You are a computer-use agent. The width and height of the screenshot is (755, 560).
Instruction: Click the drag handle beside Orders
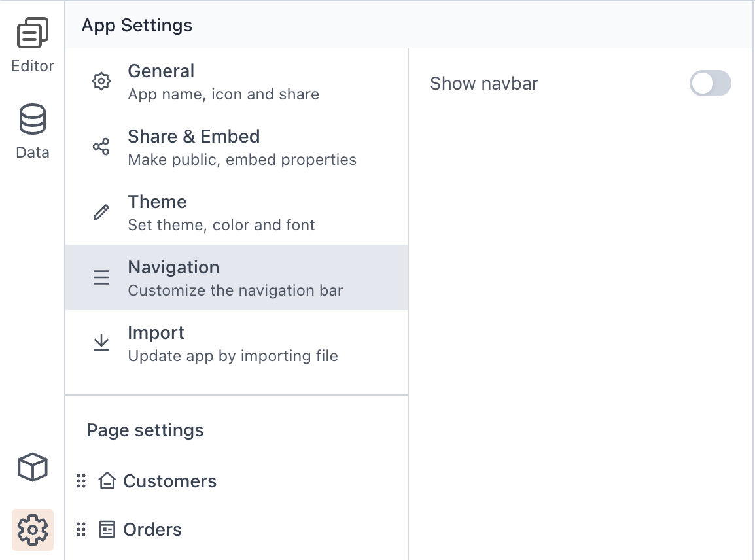tap(81, 529)
